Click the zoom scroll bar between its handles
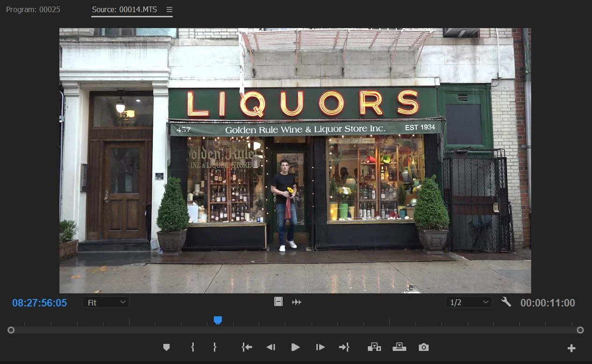592x364 pixels. click(x=295, y=330)
